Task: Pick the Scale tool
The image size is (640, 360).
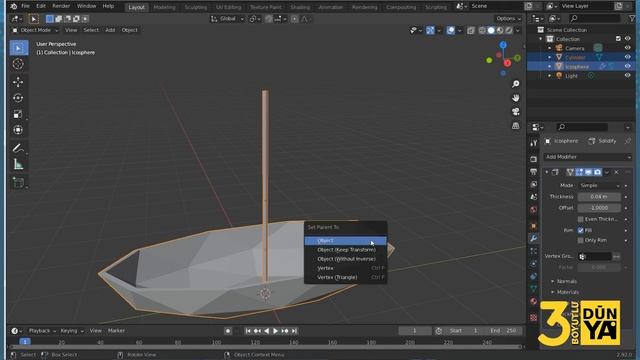Action: [x=18, y=114]
